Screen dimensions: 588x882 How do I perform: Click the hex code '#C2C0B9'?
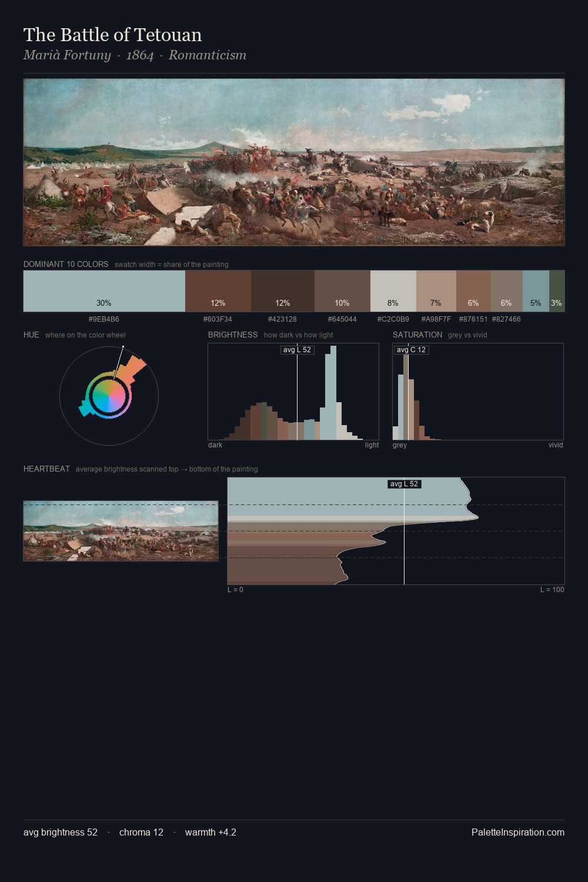coord(393,319)
